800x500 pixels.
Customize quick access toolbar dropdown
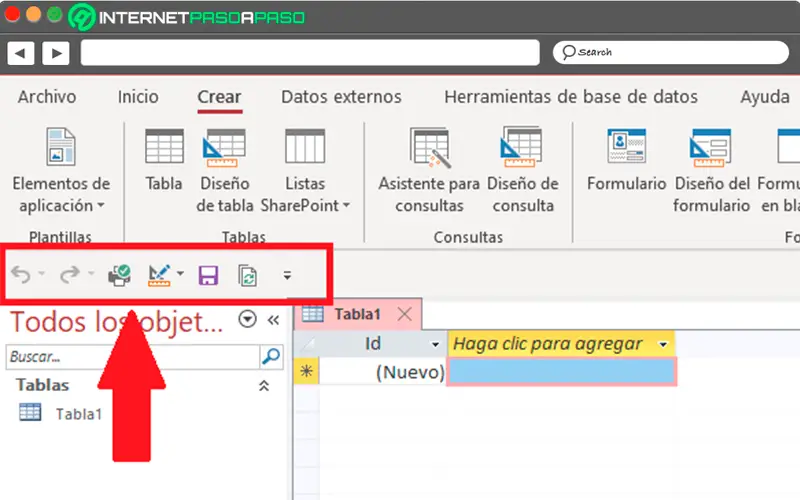click(287, 276)
